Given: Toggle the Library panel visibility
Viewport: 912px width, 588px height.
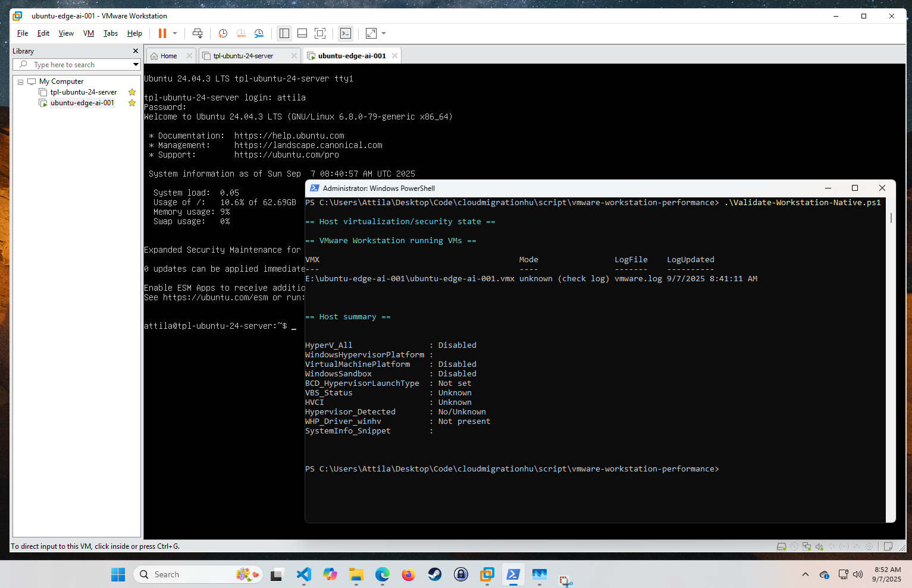Looking at the screenshot, I should 284,33.
